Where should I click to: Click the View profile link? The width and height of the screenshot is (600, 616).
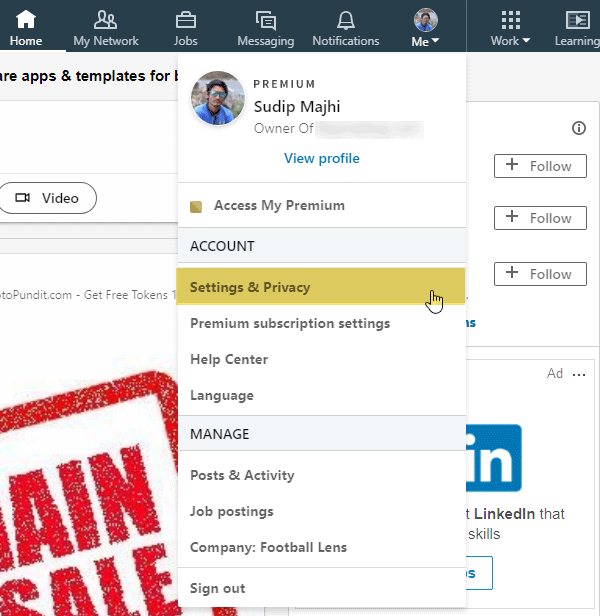322,158
